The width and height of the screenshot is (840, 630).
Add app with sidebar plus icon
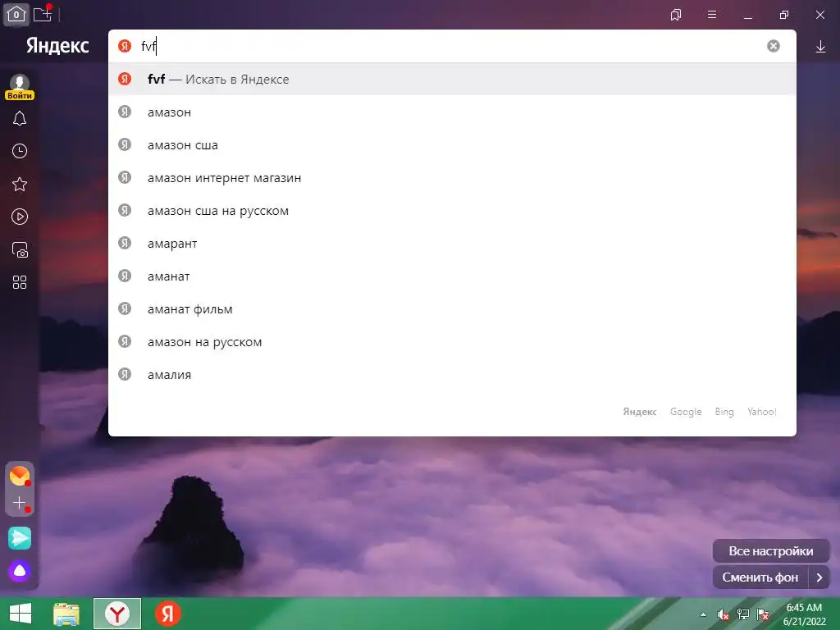(x=20, y=503)
